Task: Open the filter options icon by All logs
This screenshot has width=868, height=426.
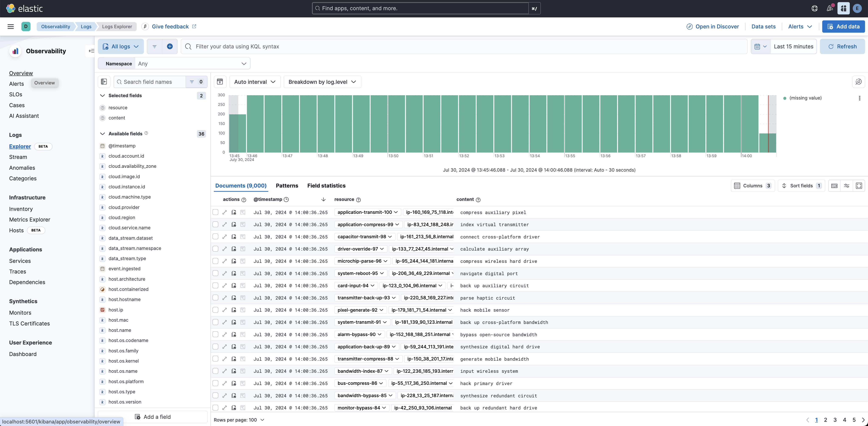Action: click(154, 46)
